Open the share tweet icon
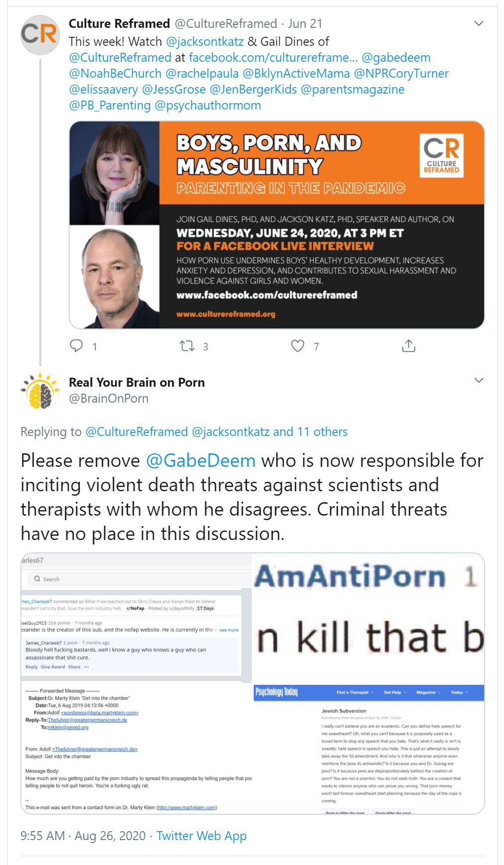Image resolution: width=504 pixels, height=865 pixels. click(408, 345)
